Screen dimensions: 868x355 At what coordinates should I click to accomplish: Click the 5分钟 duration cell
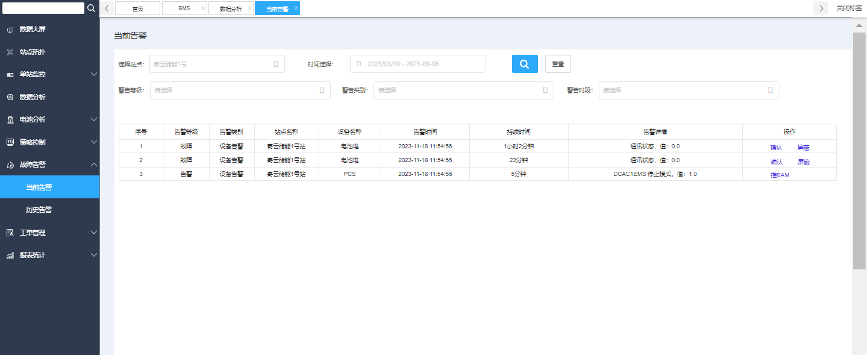click(519, 174)
